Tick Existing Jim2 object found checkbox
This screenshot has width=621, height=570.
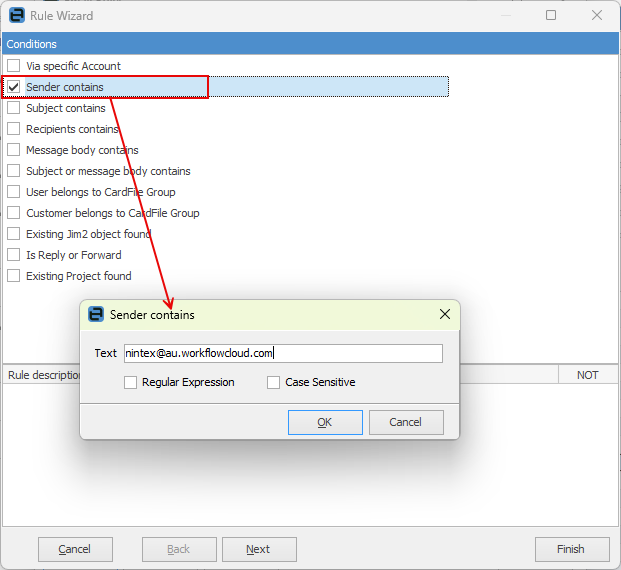coord(13,233)
